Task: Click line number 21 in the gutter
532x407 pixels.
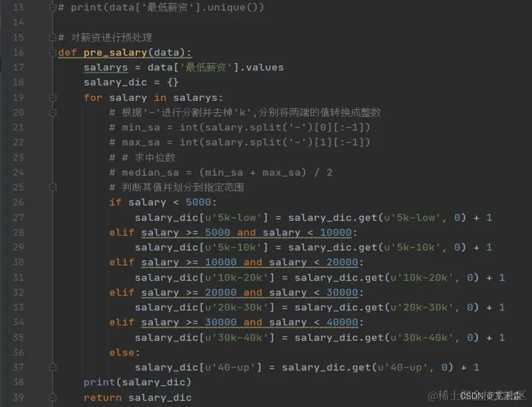Action: coord(19,128)
